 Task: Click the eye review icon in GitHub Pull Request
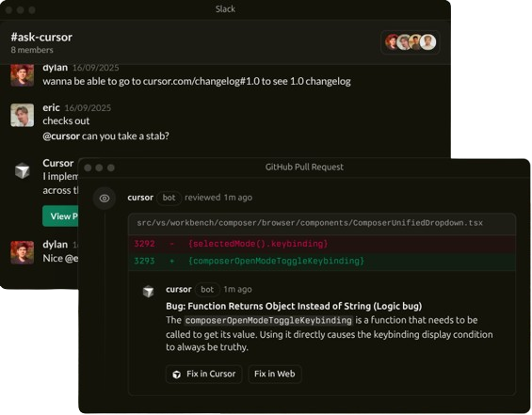105,199
